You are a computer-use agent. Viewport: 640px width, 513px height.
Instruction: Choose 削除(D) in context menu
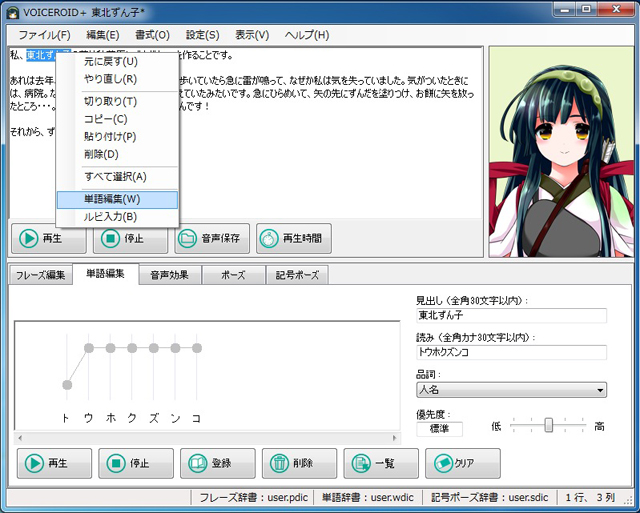117,154
